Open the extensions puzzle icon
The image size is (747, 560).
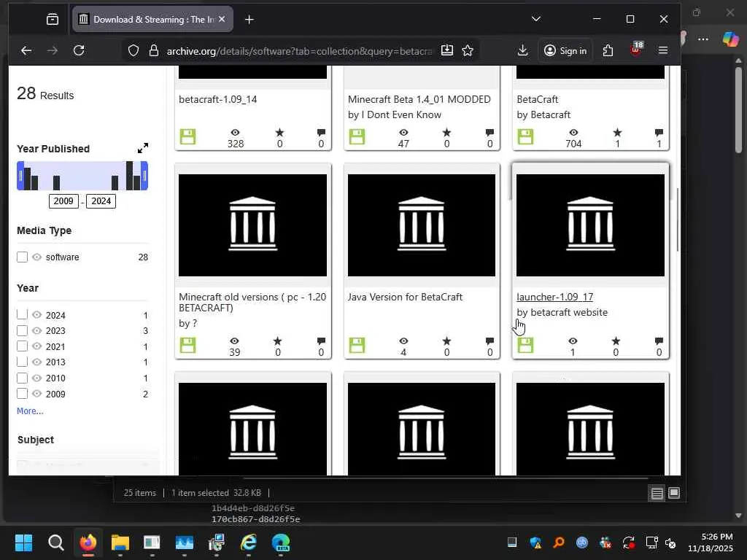(608, 50)
